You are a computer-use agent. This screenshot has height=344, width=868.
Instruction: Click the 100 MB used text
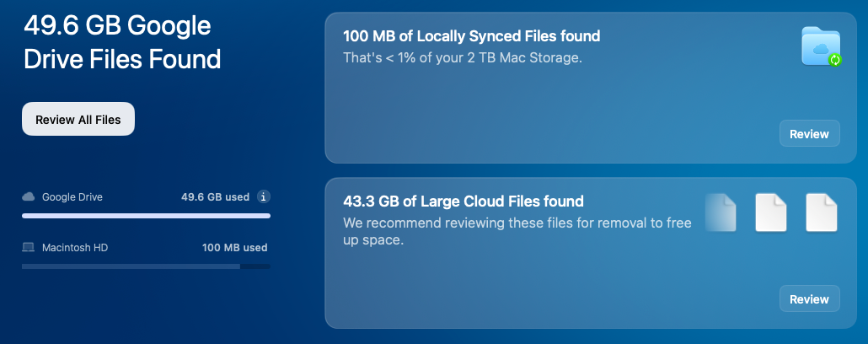[x=235, y=248]
